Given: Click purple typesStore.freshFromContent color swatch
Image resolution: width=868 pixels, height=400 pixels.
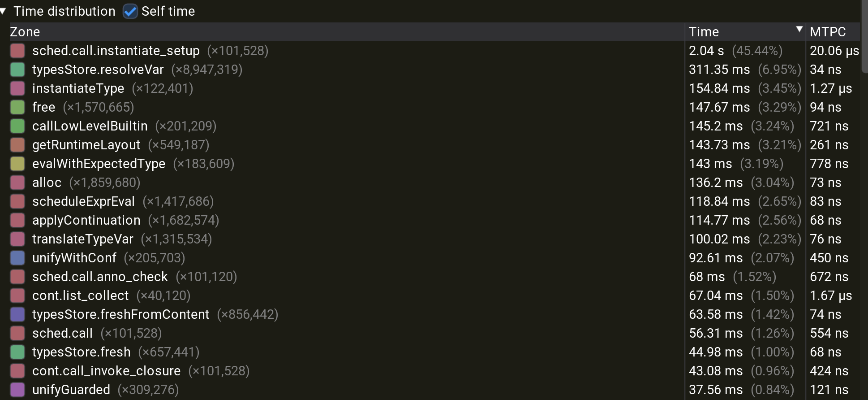Looking at the screenshot, I should [17, 314].
